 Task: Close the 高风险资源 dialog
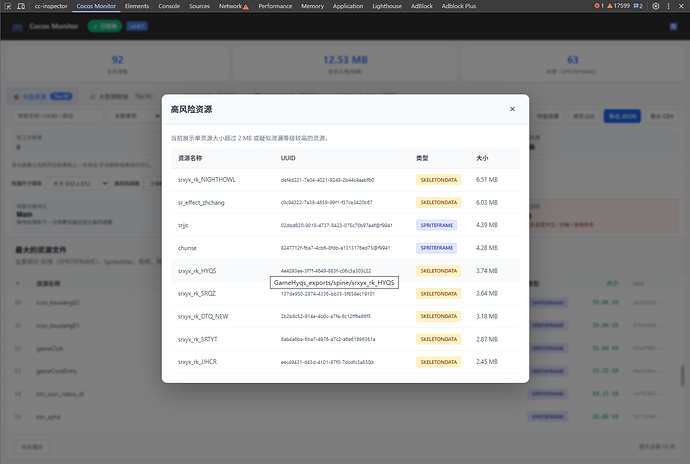click(512, 109)
